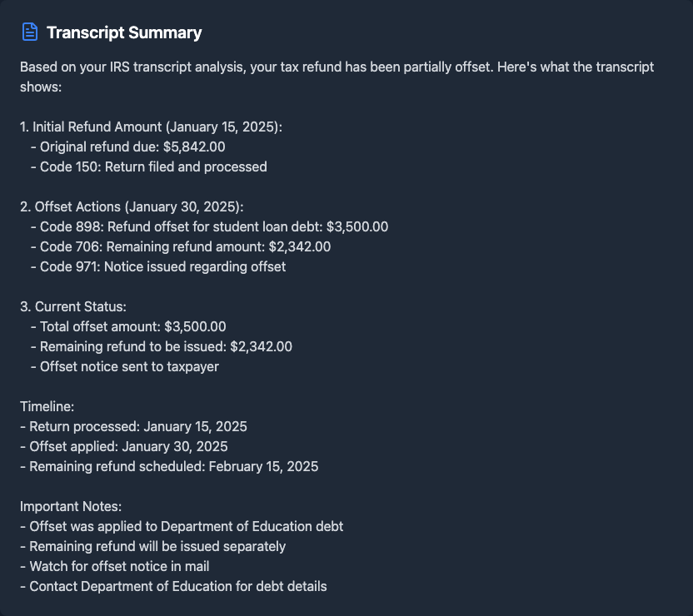The image size is (693, 616).
Task: Select the Code 898 refund offset line
Action: coord(214,226)
